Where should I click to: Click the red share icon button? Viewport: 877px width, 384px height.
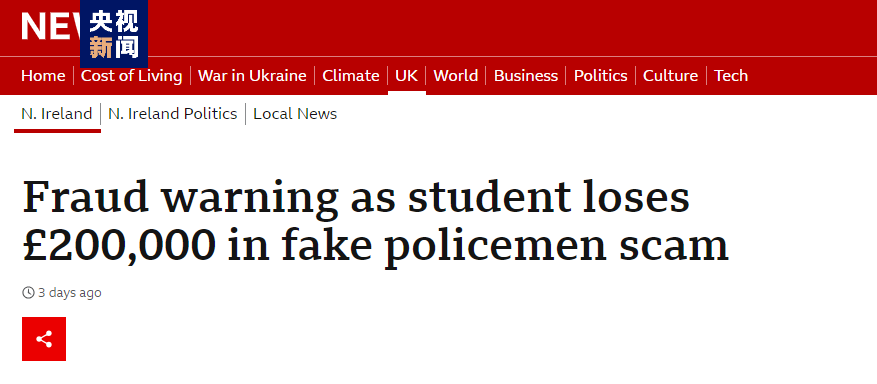(44, 339)
